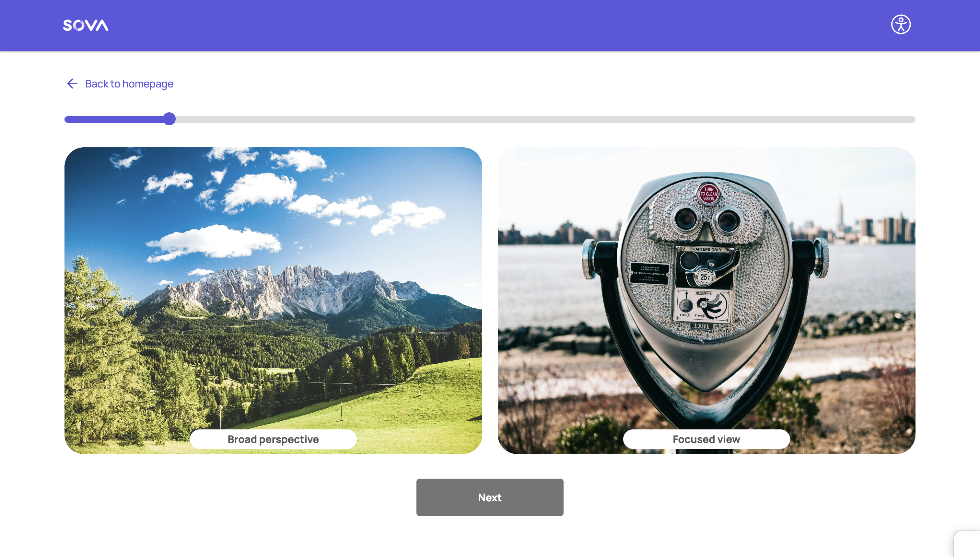Select the Focused view option label
This screenshot has height=557, width=980.
[706, 439]
